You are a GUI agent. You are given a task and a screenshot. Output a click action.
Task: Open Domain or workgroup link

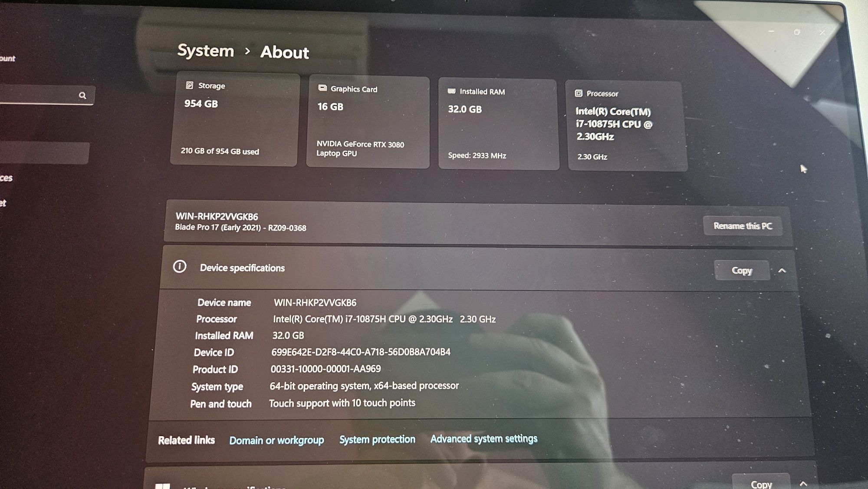(x=276, y=440)
